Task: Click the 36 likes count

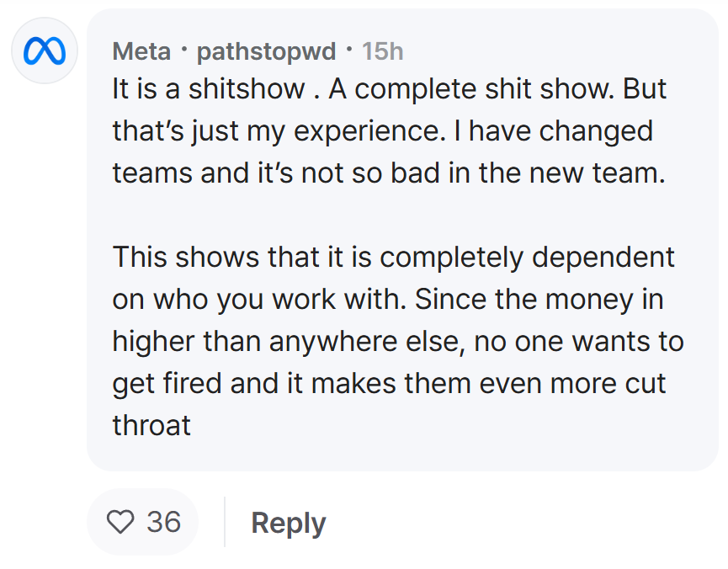Action: pyautogui.click(x=164, y=522)
